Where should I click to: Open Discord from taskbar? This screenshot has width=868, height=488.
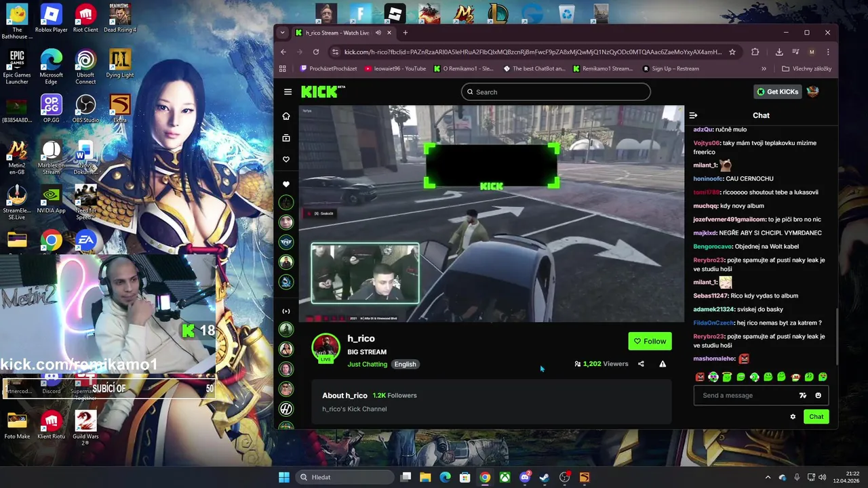[525, 477]
